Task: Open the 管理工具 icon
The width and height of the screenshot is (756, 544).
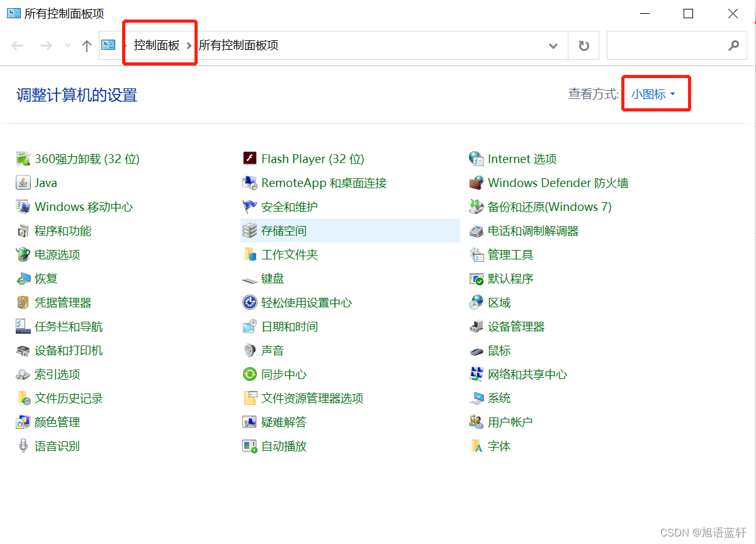Action: [477, 254]
